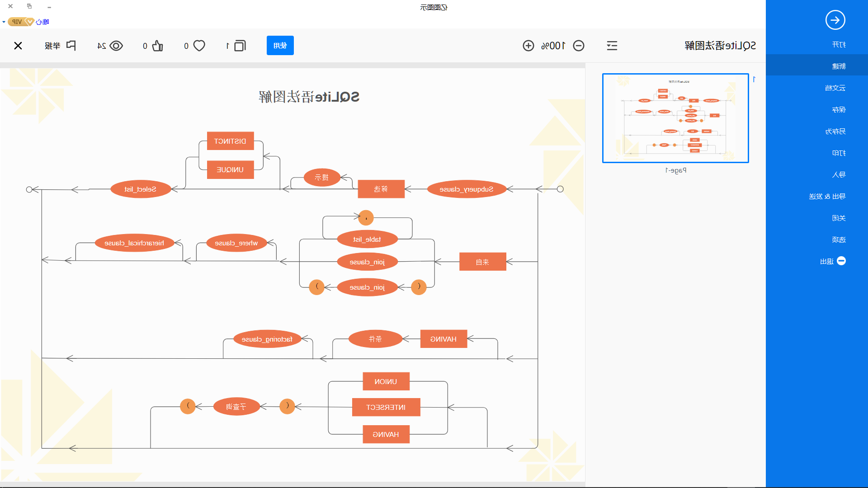Click the 导入 (Import) menu item

click(x=839, y=174)
